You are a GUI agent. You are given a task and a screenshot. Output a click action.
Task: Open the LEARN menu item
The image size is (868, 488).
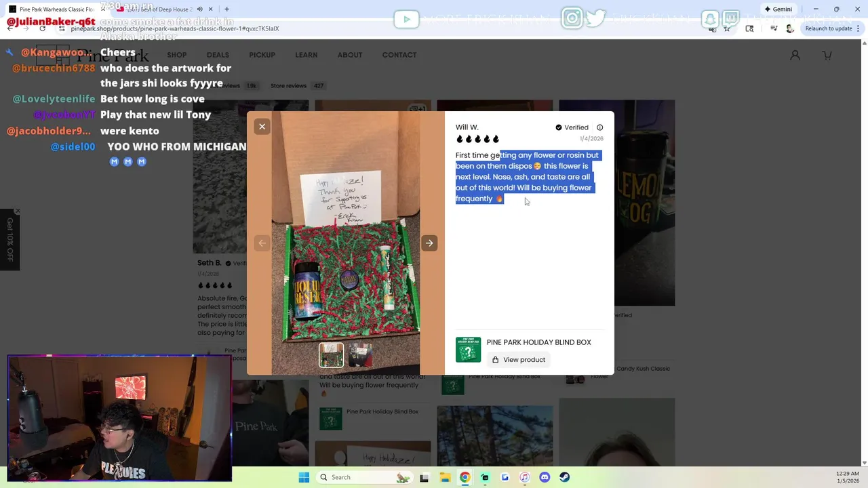click(306, 55)
